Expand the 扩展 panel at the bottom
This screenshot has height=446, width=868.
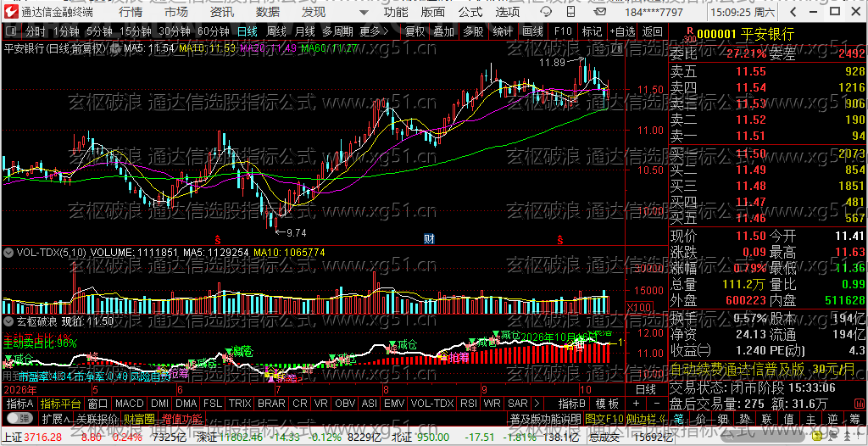pos(56,417)
